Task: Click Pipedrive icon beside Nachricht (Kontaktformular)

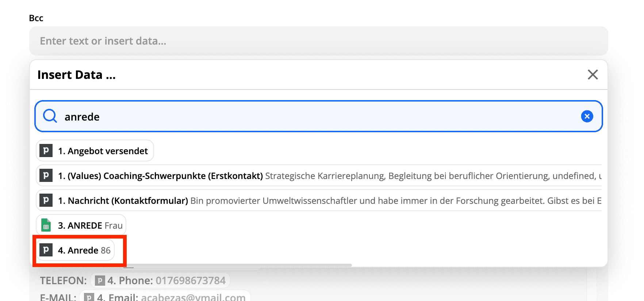Action: tap(46, 200)
